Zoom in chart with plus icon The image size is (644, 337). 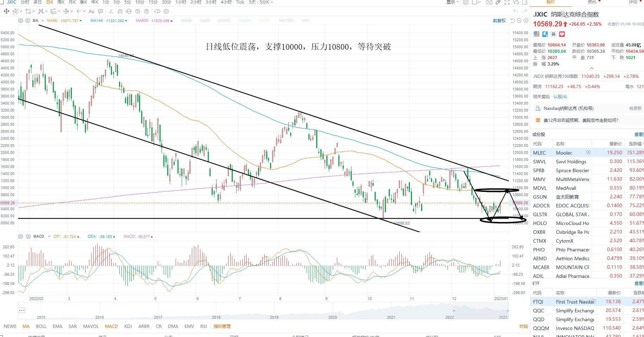[x=526, y=21]
